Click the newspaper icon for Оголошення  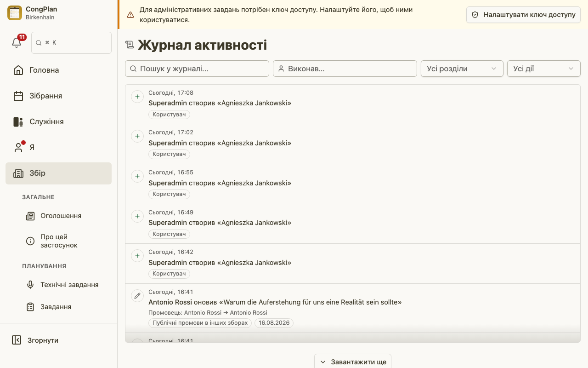pos(30,216)
